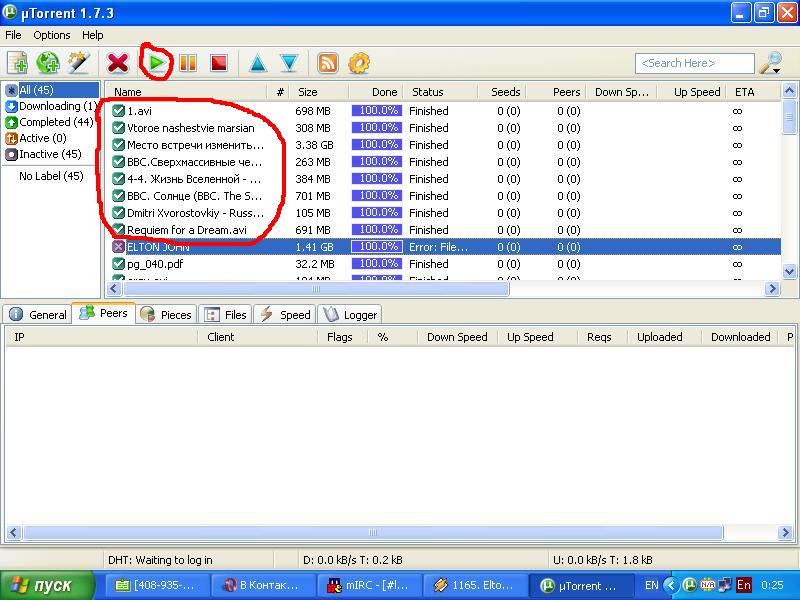Open the пуск Start button
The image size is (800, 600).
47,585
